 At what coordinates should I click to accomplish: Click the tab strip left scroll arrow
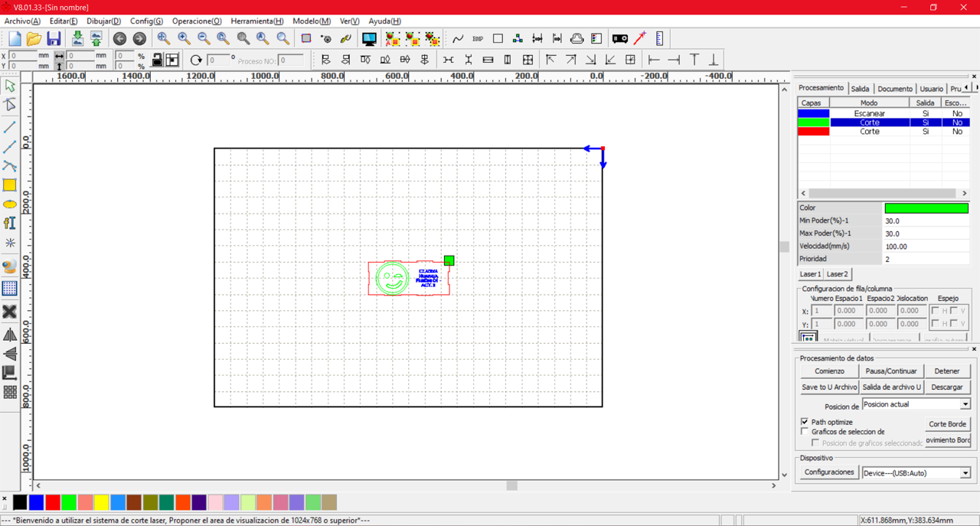tap(966, 88)
